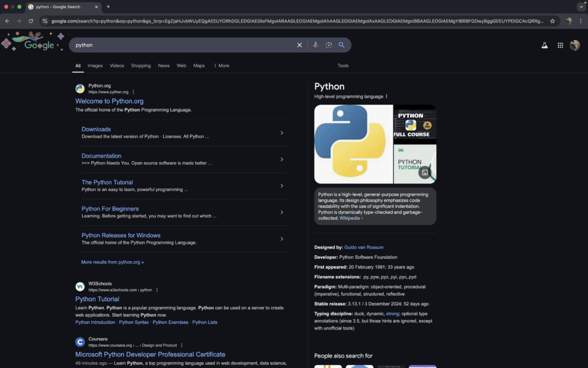Viewport: 588px width, 368px height.
Task: Start a voice search with the microphone icon
Action: pyautogui.click(x=316, y=45)
